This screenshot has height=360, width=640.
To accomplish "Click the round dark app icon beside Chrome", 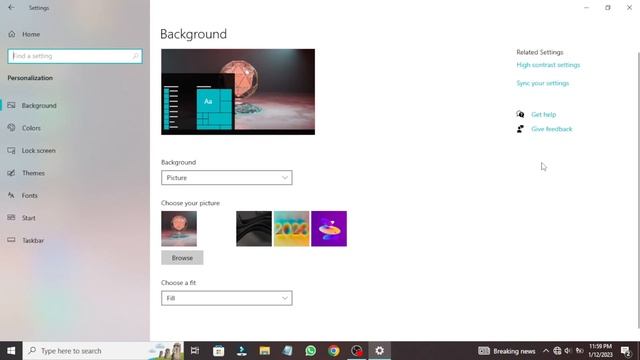I will click(x=357, y=351).
